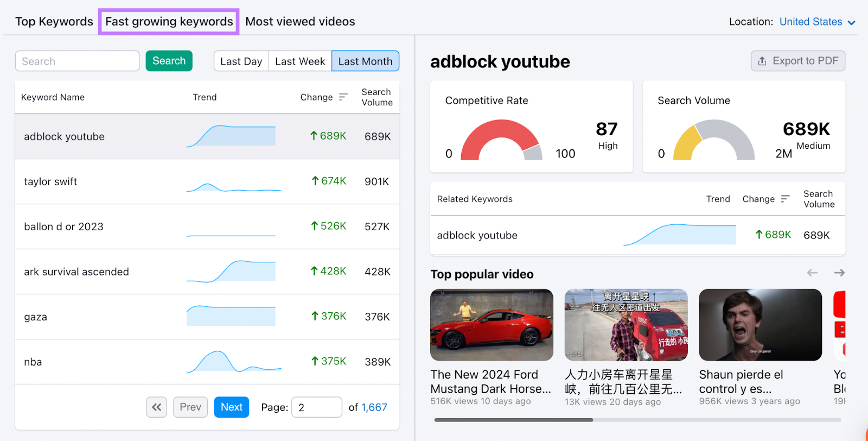Click the Next page button
Image resolution: width=868 pixels, height=441 pixels.
tap(231, 407)
